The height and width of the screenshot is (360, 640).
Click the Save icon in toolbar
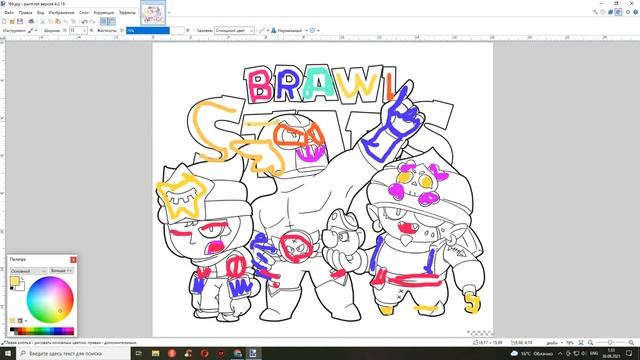click(20, 21)
